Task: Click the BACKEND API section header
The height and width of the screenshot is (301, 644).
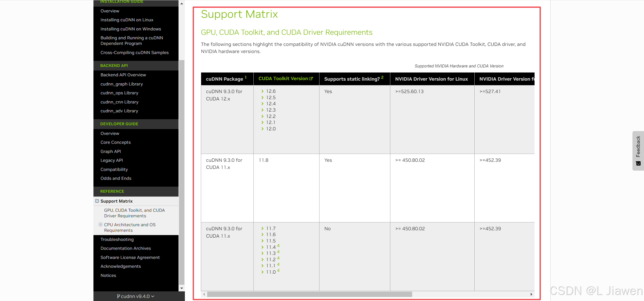Action: 114,65
